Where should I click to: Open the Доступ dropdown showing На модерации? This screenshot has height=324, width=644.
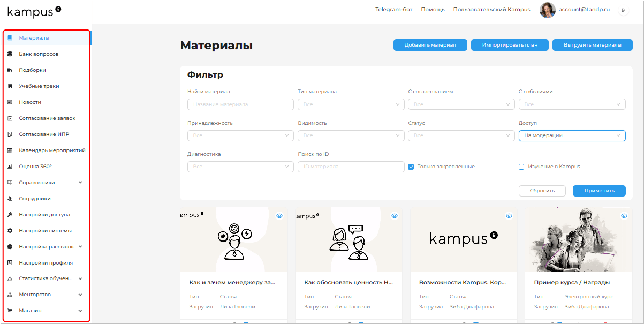(x=572, y=135)
